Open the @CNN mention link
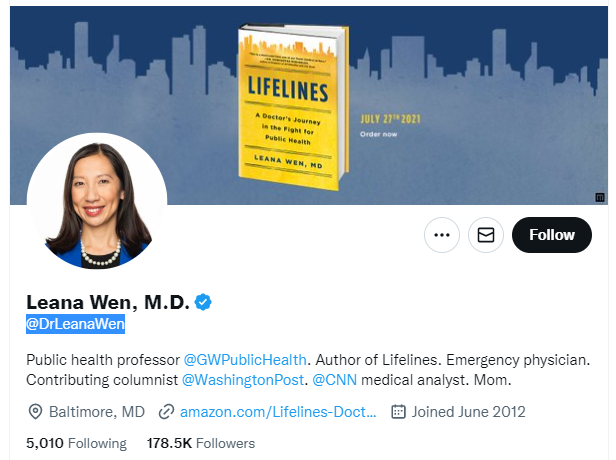Screen dimensions: 616x460 click(x=334, y=380)
